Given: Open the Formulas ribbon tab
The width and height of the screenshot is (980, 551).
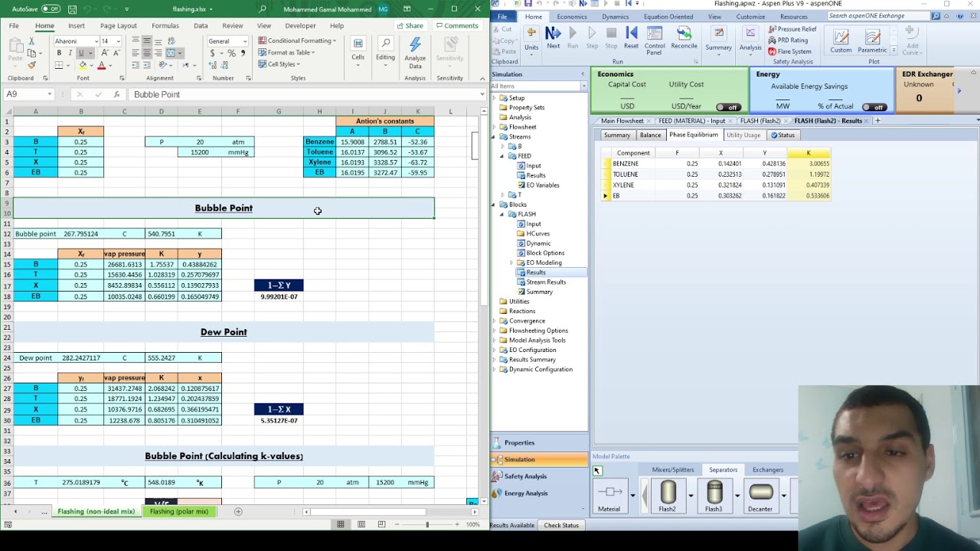Looking at the screenshot, I should point(165,26).
